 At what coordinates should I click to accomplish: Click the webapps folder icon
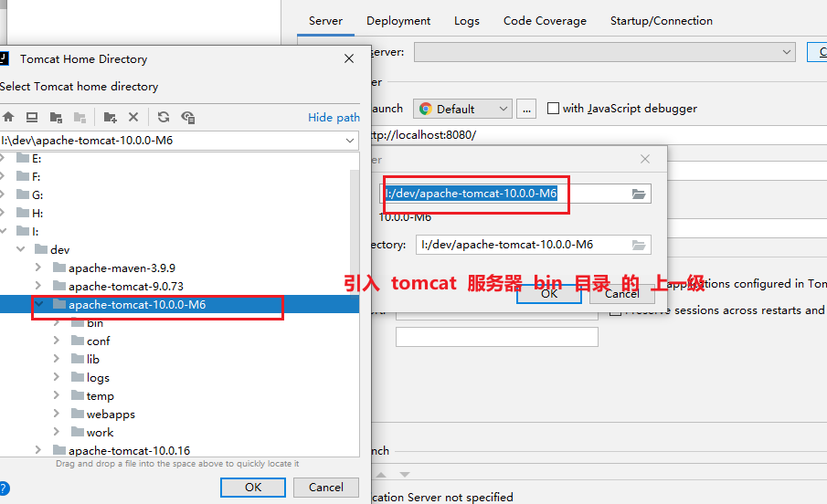pyautogui.click(x=78, y=414)
